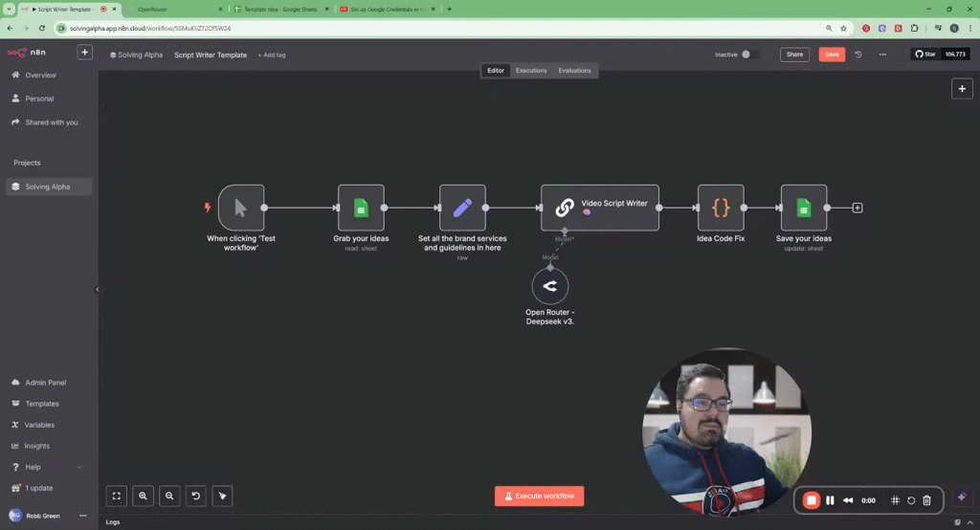
Task: Bookmark this page with the star icon
Action: pyautogui.click(x=843, y=28)
